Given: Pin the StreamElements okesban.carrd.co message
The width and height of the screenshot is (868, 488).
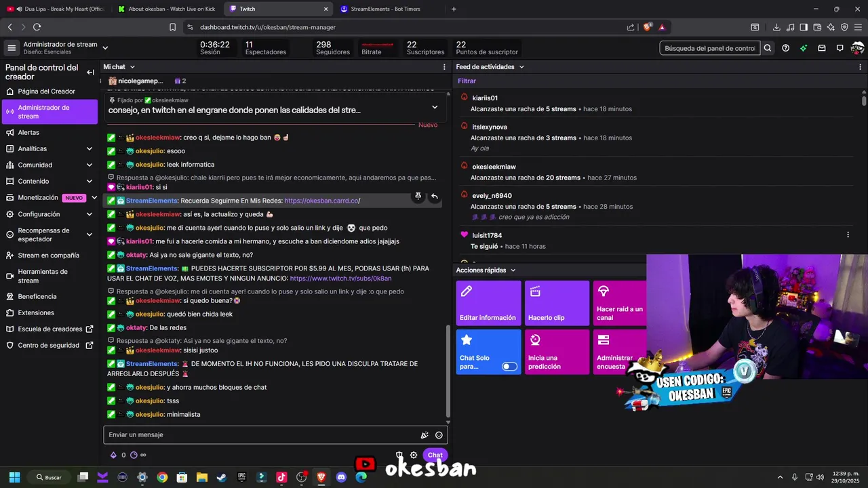Looking at the screenshot, I should click(x=418, y=196).
